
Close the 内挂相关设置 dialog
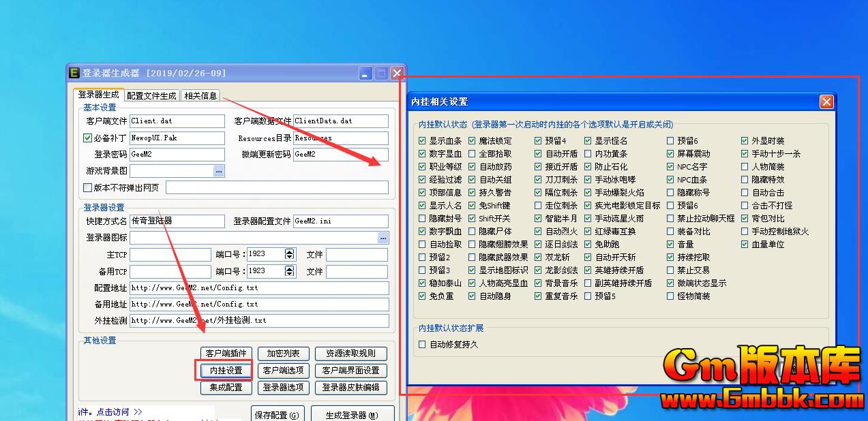click(826, 102)
